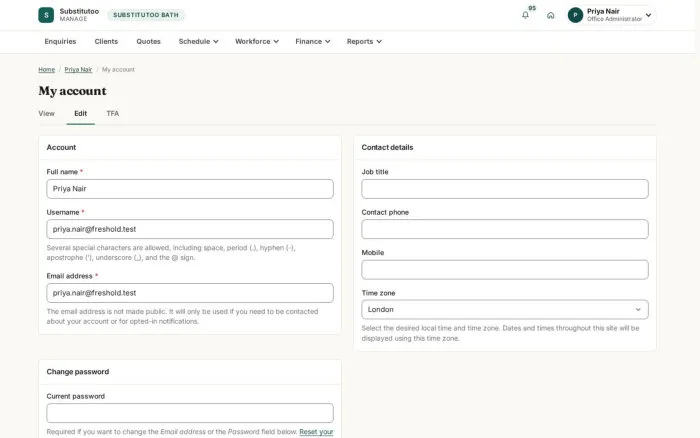The width and height of the screenshot is (700, 438).
Task: Expand the user menu chevron
Action: 648,15
